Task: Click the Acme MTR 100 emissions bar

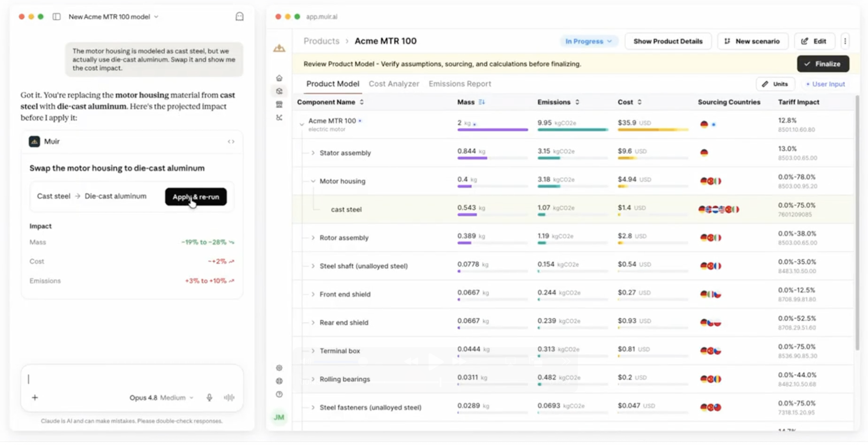Action: pos(573,130)
